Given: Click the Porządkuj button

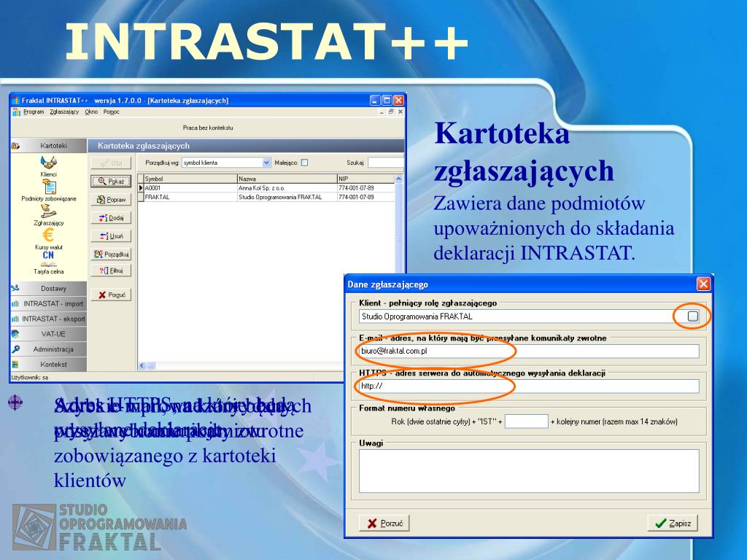Looking at the screenshot, I should [x=111, y=254].
